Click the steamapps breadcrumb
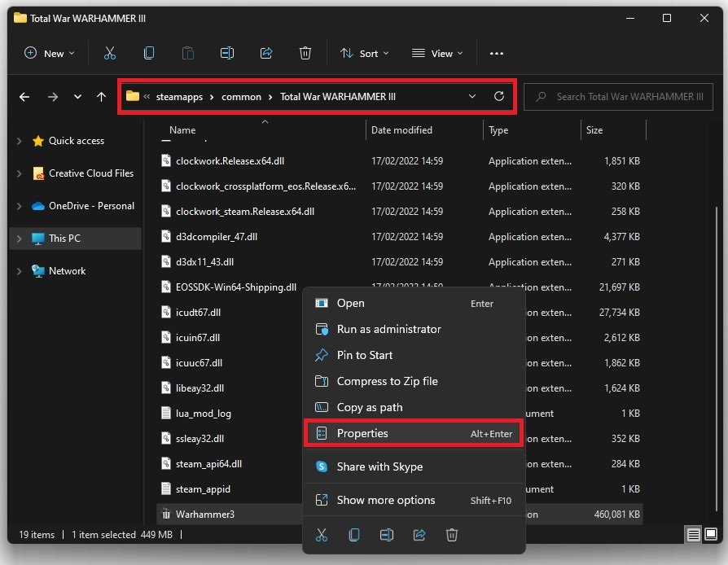This screenshot has width=728, height=565. click(179, 97)
